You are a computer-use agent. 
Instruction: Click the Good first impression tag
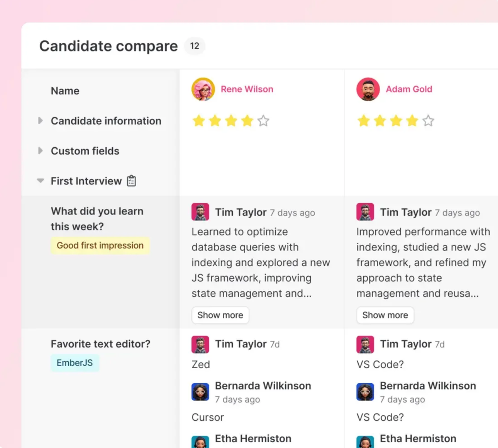(100, 245)
